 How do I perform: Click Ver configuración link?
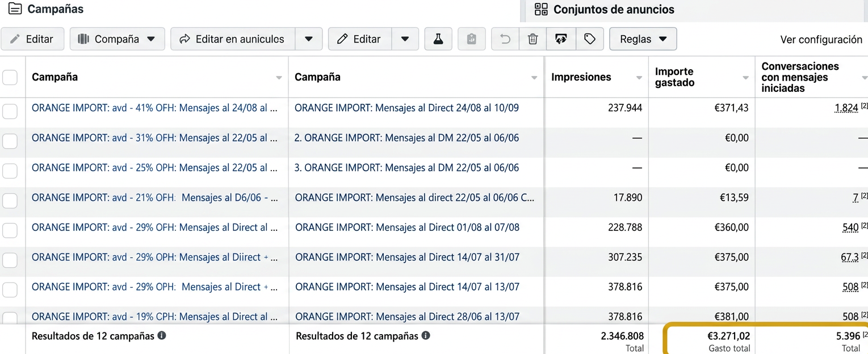click(821, 39)
